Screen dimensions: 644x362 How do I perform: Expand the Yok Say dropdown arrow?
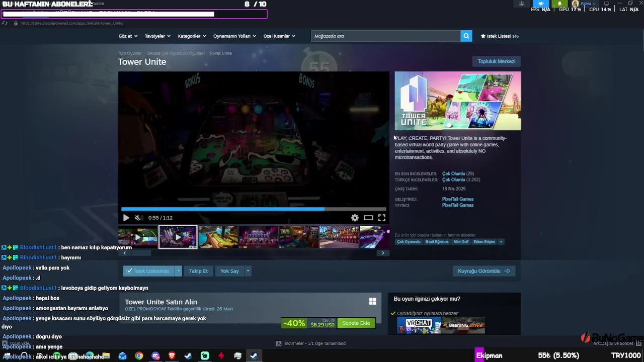248,271
